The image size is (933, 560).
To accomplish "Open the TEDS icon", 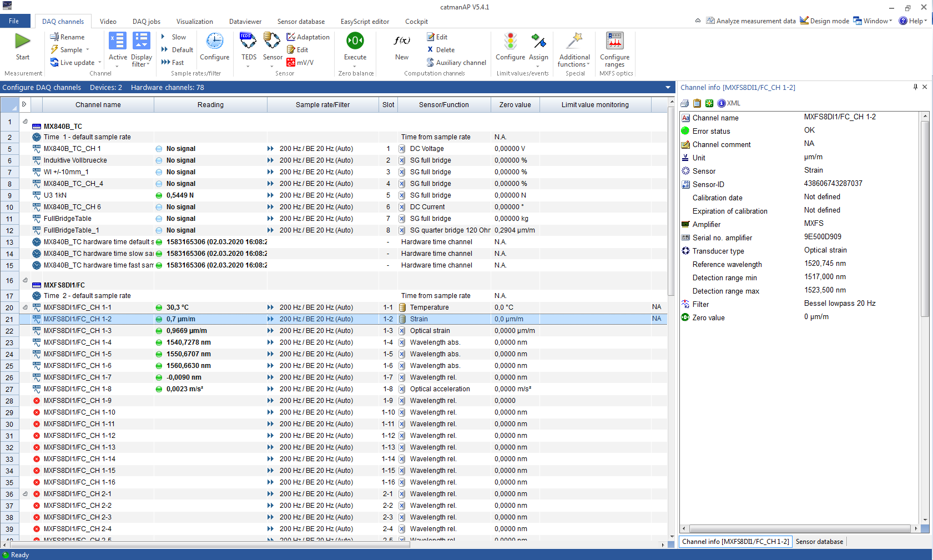I will coord(248,41).
